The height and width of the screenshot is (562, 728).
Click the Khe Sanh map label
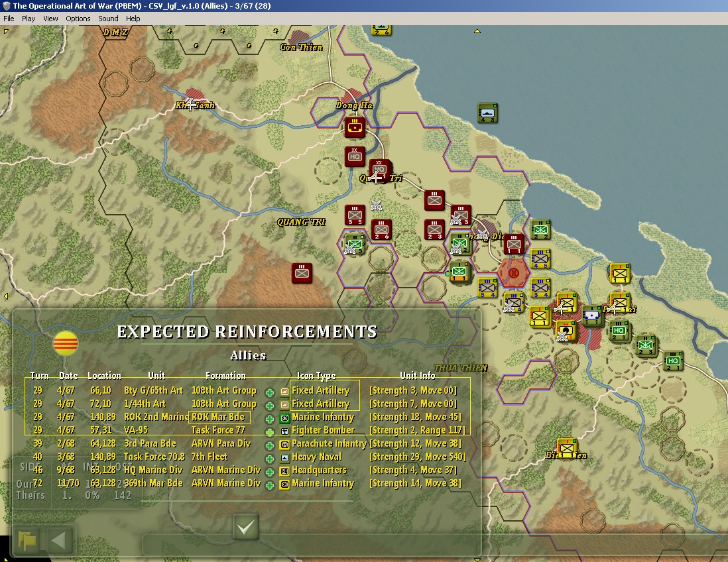tap(195, 105)
